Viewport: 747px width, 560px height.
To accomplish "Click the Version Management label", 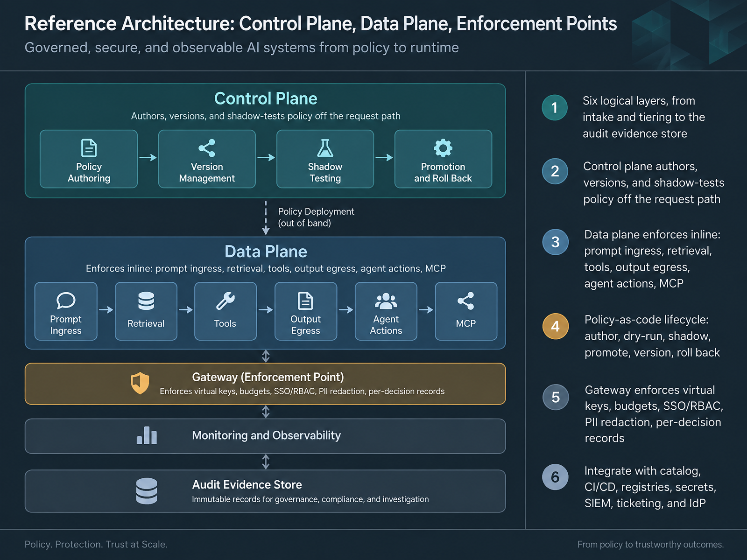I will click(x=207, y=172).
